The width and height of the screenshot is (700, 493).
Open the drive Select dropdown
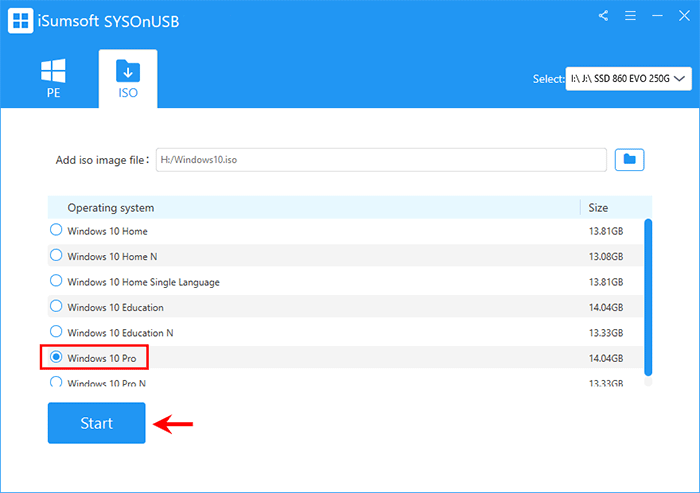tap(629, 79)
